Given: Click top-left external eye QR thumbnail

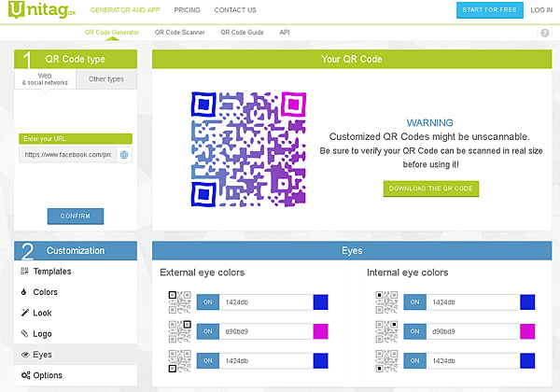Looking at the screenshot, I should pos(179,302).
